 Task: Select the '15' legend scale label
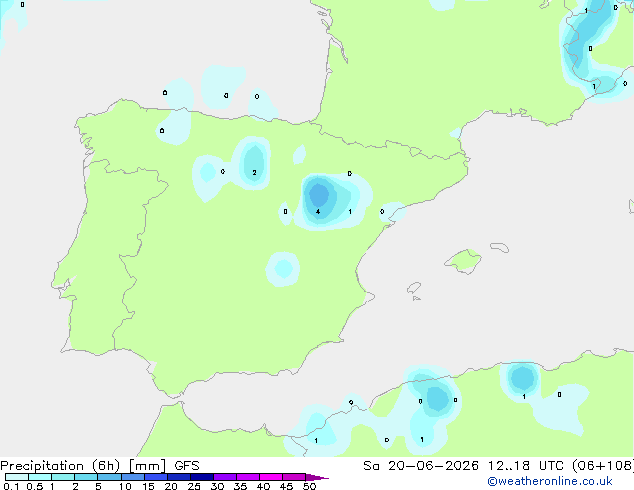(148, 486)
